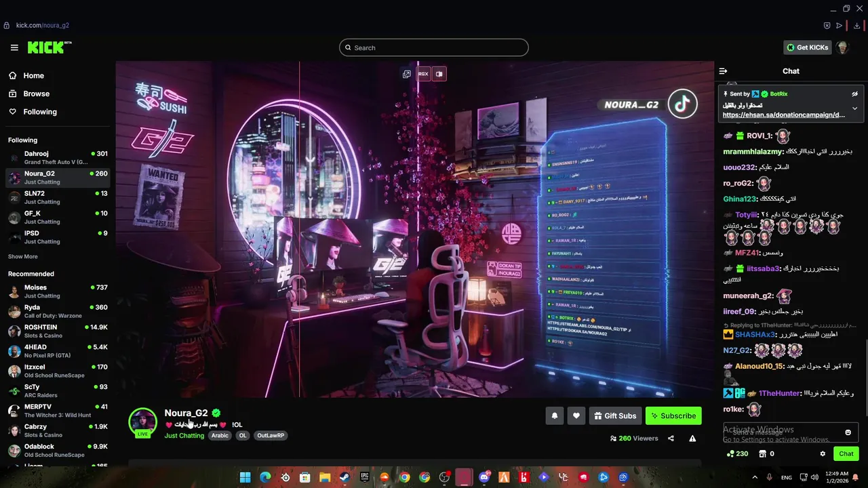Open Dahrooj's channel in Following list
The width and height of the screenshot is (868, 488).
click(x=57, y=157)
